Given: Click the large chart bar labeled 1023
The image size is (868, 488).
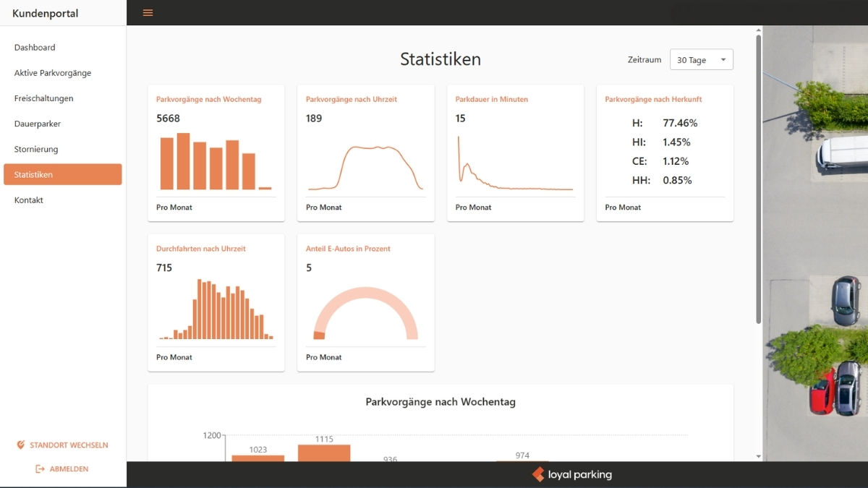Looking at the screenshot, I should pos(258,458).
